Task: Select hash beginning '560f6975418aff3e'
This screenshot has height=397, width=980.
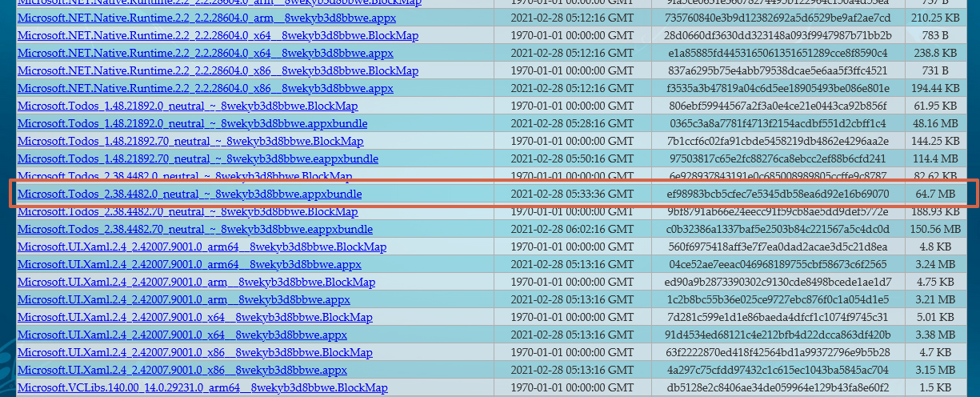Action: pos(777,247)
